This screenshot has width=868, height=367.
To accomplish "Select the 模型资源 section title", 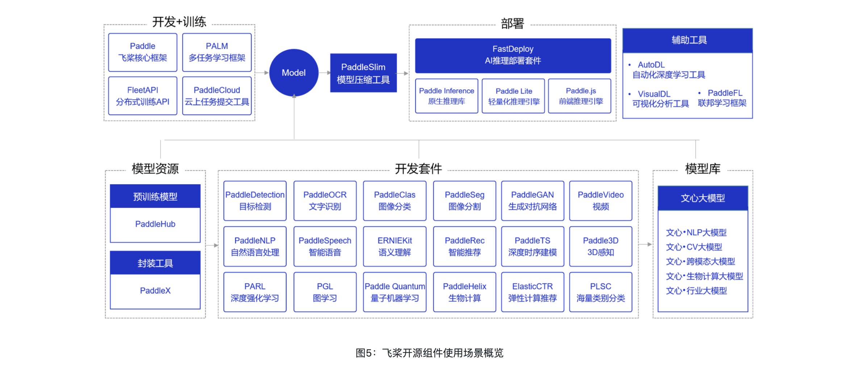I will click(155, 169).
